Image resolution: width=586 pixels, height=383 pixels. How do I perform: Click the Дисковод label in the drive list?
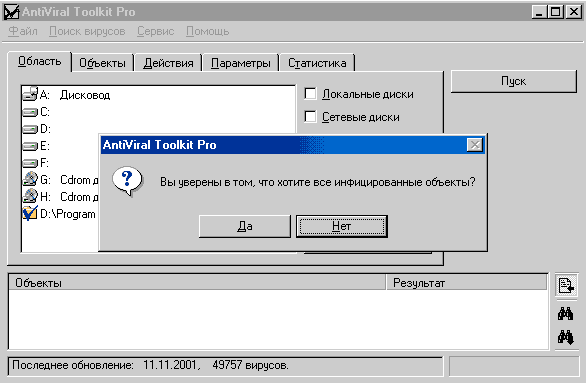(x=85, y=95)
